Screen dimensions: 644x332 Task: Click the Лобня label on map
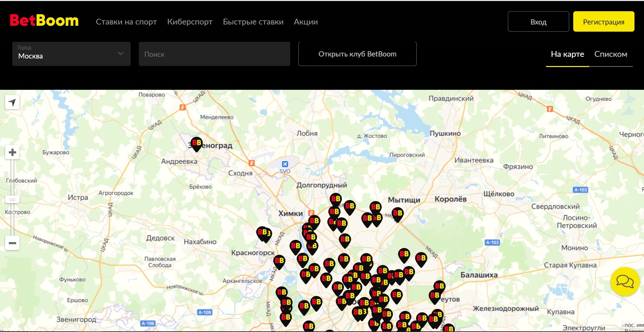[x=307, y=133]
